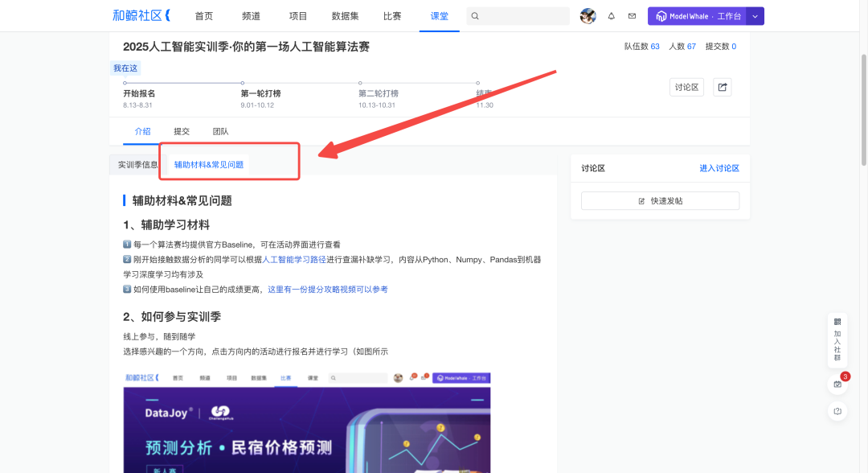Click the 讨论区 button near the timeline
Viewport: 868px width, 473px height.
tap(686, 87)
